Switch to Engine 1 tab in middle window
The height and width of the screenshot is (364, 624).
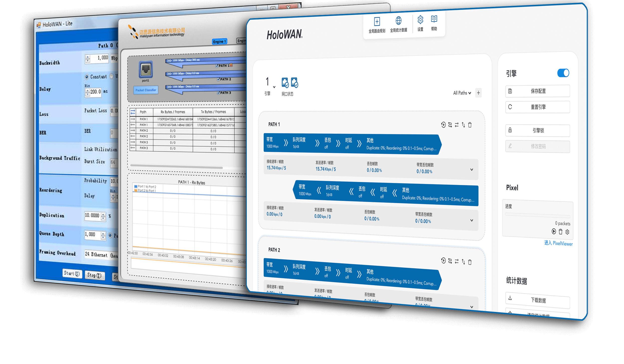219,41
